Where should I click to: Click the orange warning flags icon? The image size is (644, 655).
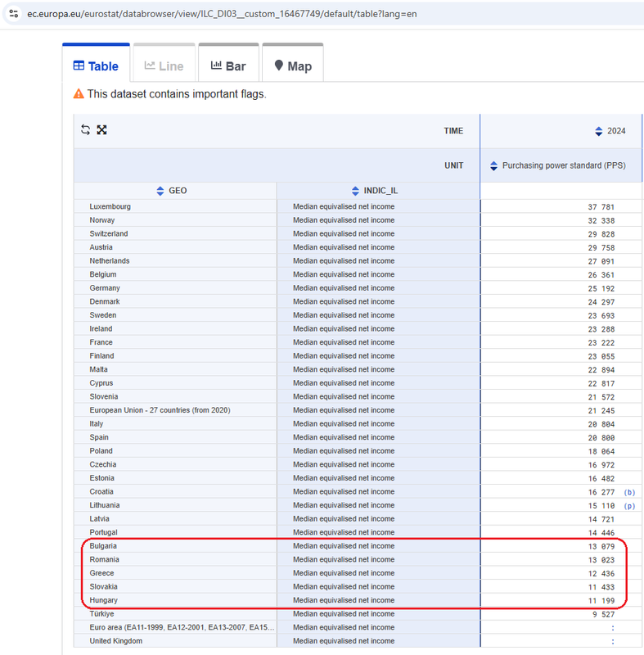pyautogui.click(x=79, y=93)
